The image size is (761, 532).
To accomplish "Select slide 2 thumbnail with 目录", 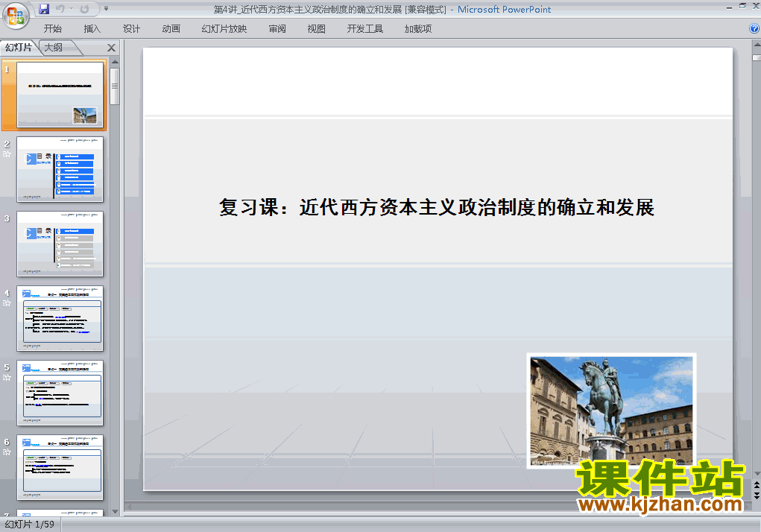I will click(60, 169).
